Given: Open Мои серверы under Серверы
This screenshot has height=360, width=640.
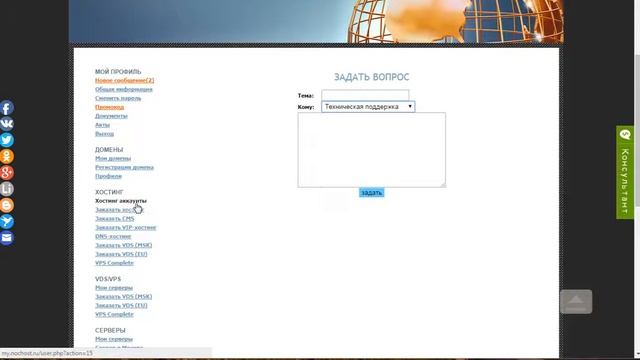Looking at the screenshot, I should (114, 339).
